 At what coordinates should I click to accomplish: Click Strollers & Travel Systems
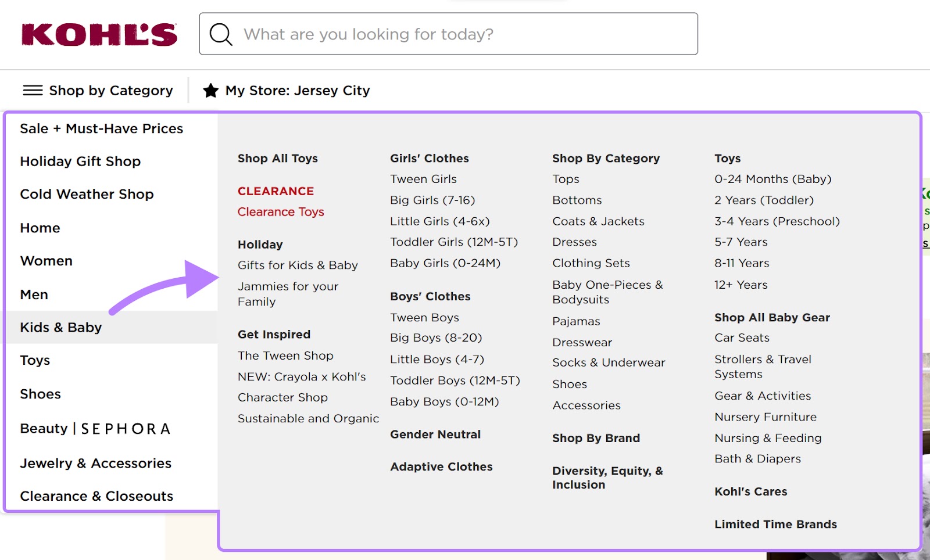pos(763,367)
